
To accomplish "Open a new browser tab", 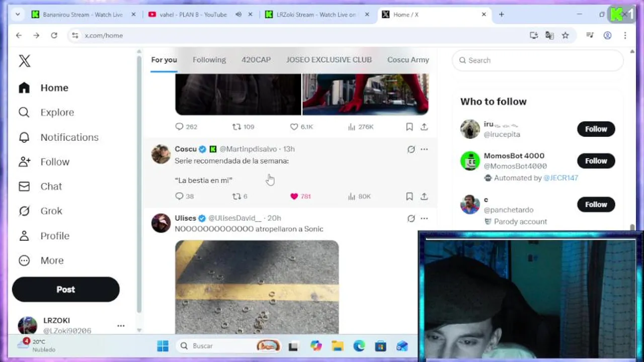I will coord(501,15).
